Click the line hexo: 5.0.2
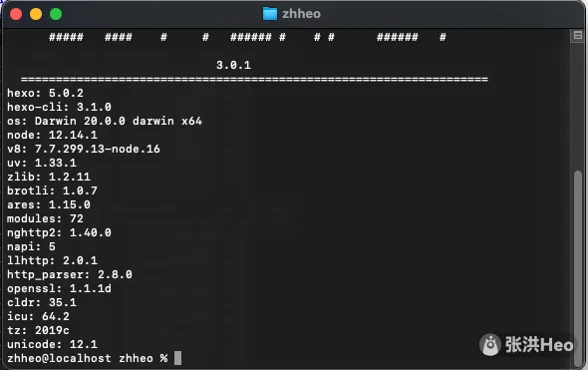Screen dimensions: 588x370 [46, 93]
